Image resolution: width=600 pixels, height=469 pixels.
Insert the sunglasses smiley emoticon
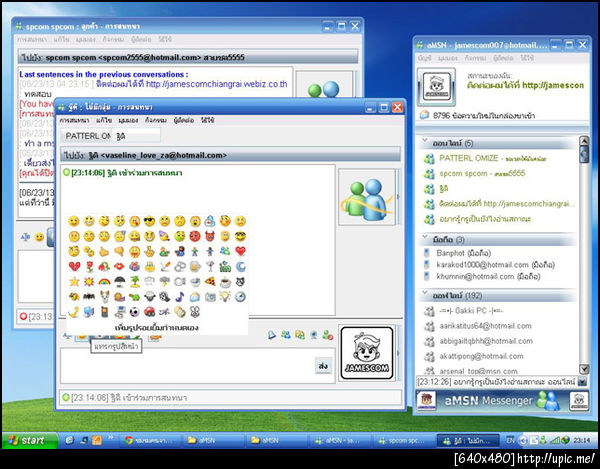tap(149, 221)
